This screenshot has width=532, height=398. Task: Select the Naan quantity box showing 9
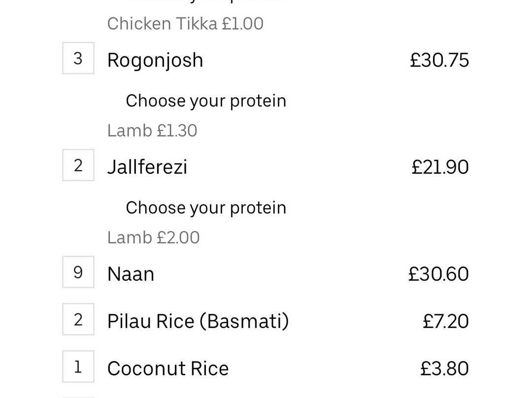tap(78, 272)
